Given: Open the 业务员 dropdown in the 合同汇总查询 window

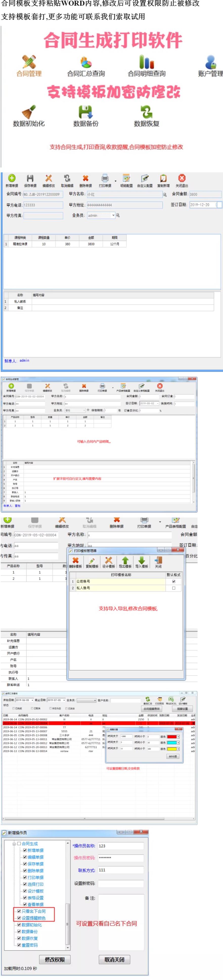Looking at the screenshot, I should [x=95, y=700].
